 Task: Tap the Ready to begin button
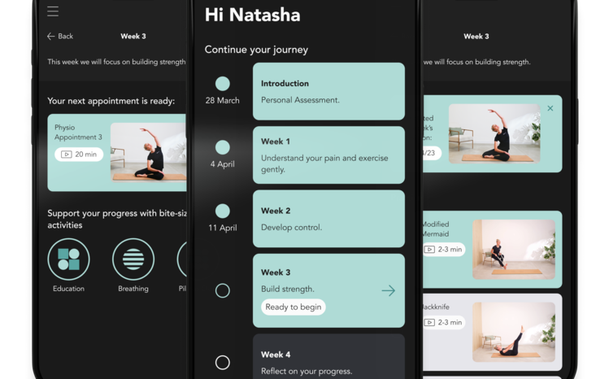pos(293,307)
